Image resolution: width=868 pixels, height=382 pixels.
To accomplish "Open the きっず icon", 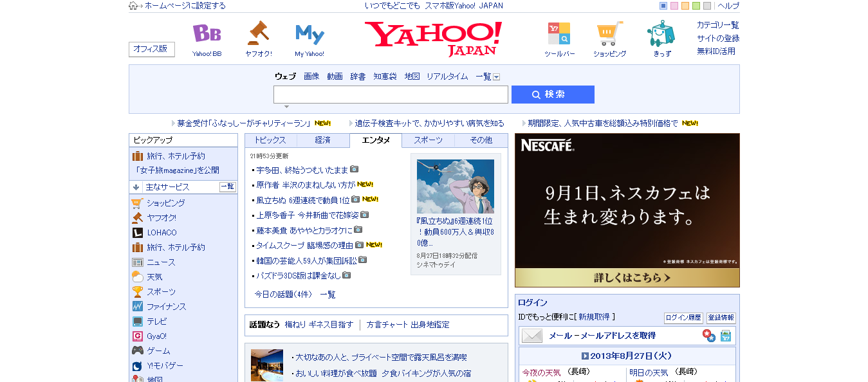I will [661, 33].
